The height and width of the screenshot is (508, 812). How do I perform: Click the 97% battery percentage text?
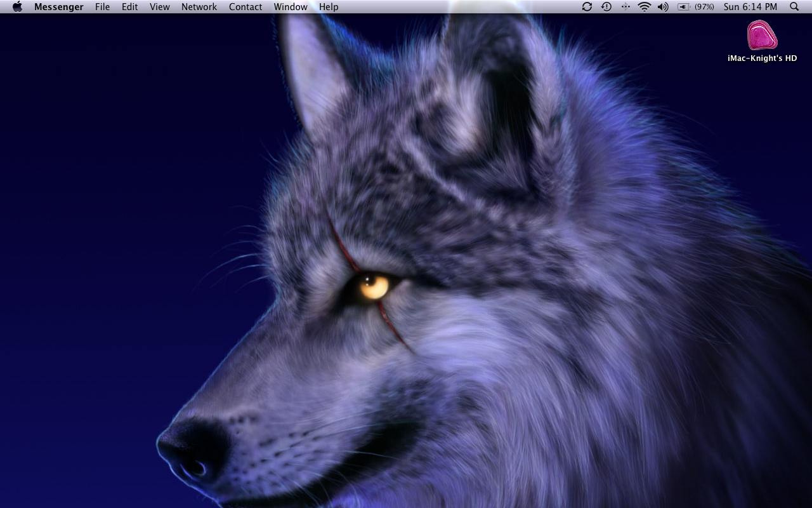704,7
